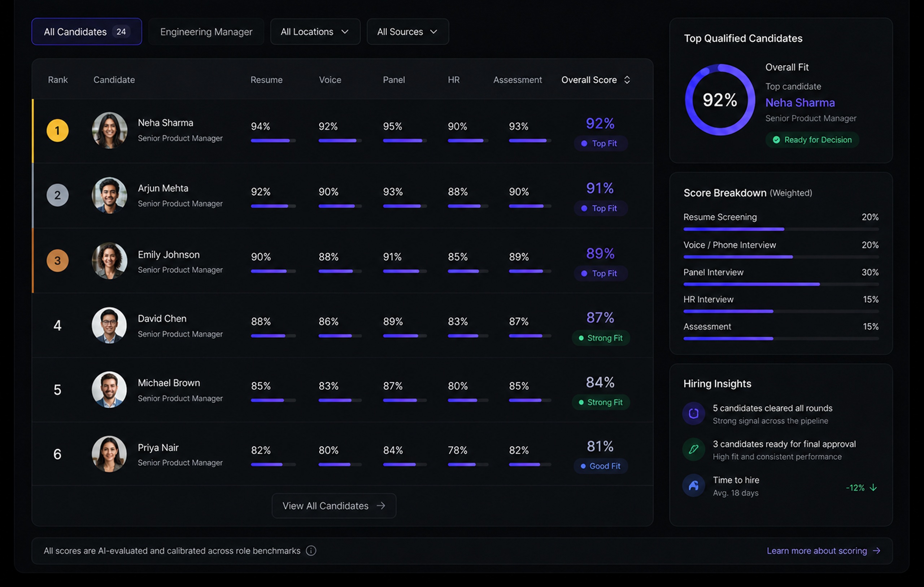The width and height of the screenshot is (924, 587).
Task: Click the 24 count badge on All Candidates
Action: 121,31
